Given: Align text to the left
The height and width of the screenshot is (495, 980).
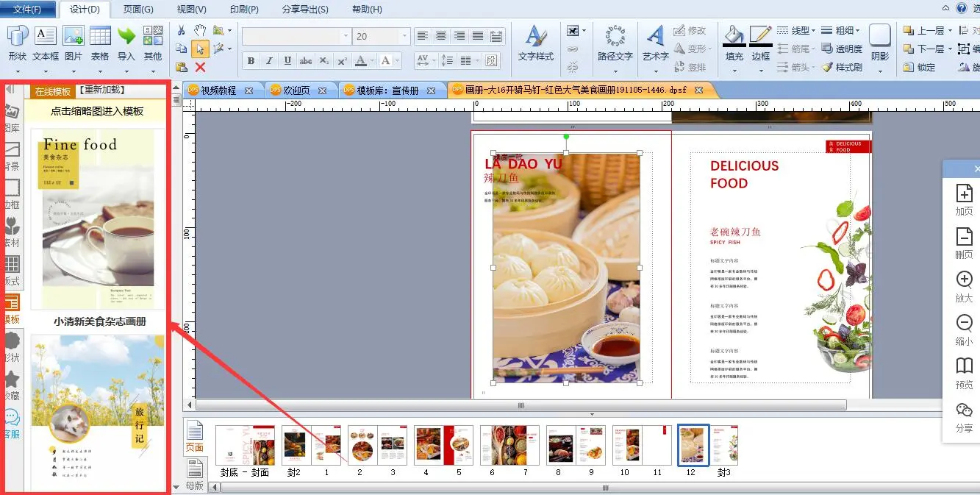Looking at the screenshot, I should click(423, 35).
